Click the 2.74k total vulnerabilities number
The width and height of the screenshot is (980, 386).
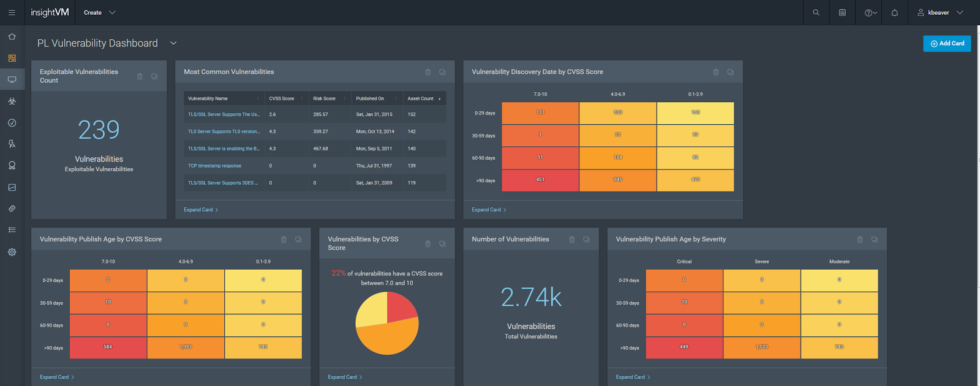point(531,297)
